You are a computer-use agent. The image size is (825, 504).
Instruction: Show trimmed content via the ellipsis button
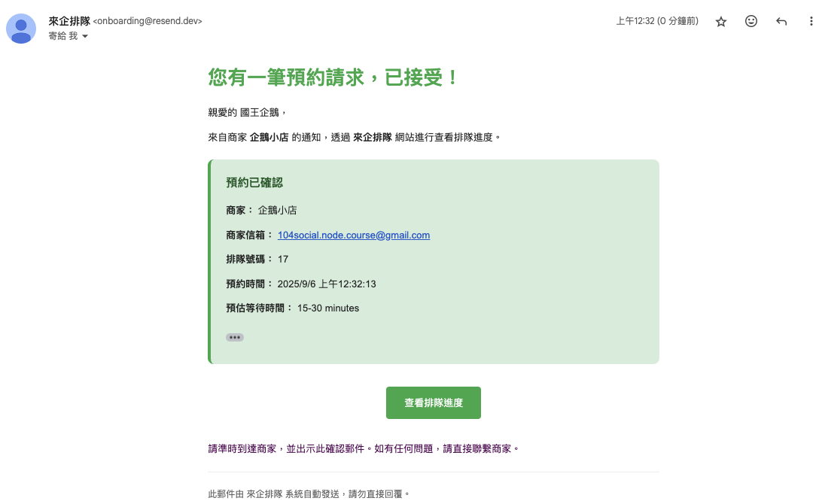click(x=235, y=338)
